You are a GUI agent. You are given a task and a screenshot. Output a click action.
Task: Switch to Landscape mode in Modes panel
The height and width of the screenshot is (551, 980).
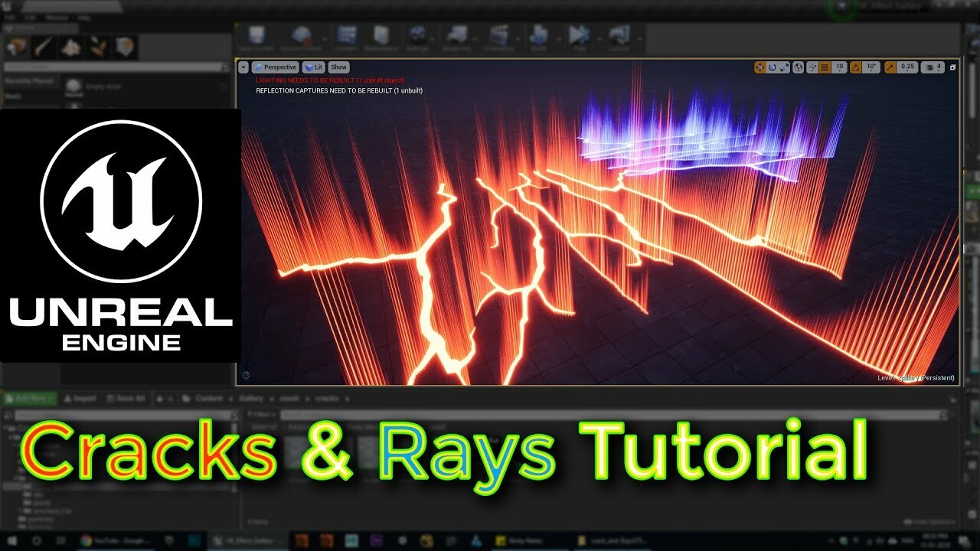pyautogui.click(x=71, y=47)
